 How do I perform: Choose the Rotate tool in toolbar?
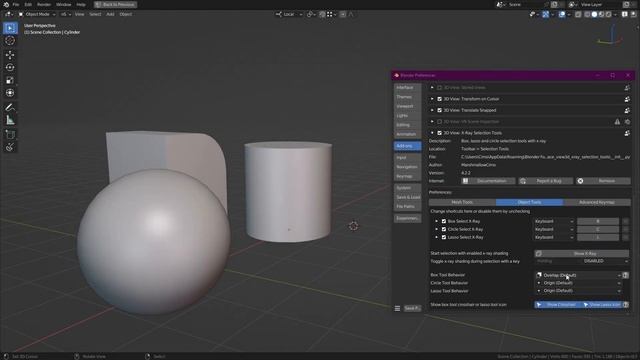point(10,67)
